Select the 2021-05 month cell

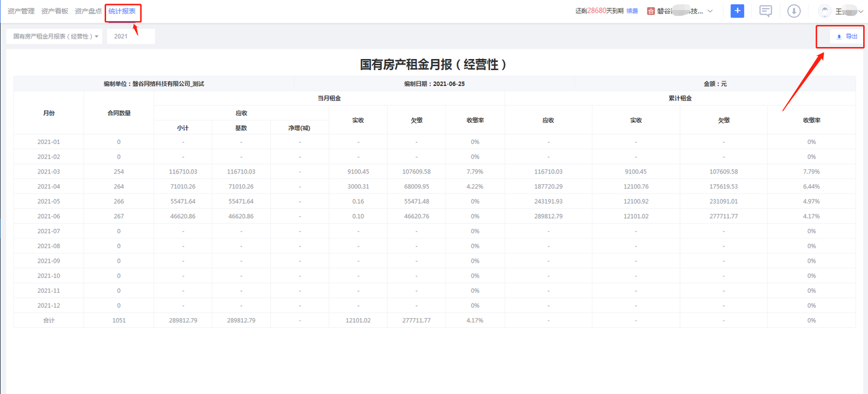(49, 201)
